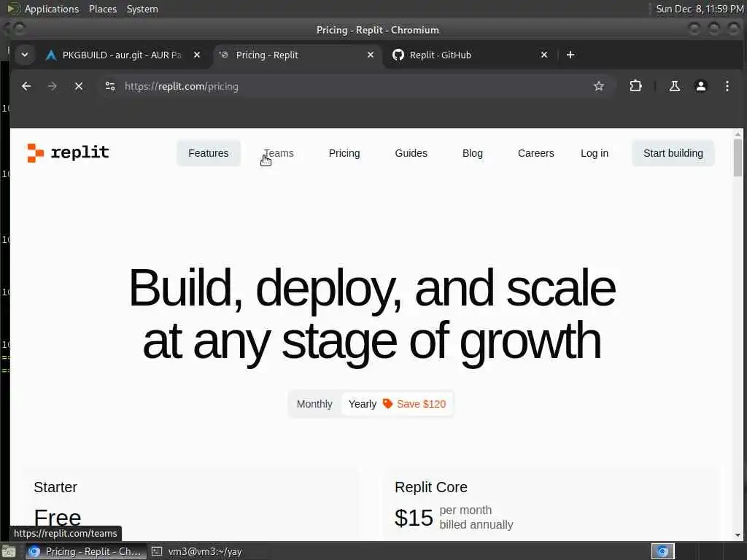Image resolution: width=747 pixels, height=560 pixels.
Task: Select Monthly billing option
Action: [x=314, y=404]
